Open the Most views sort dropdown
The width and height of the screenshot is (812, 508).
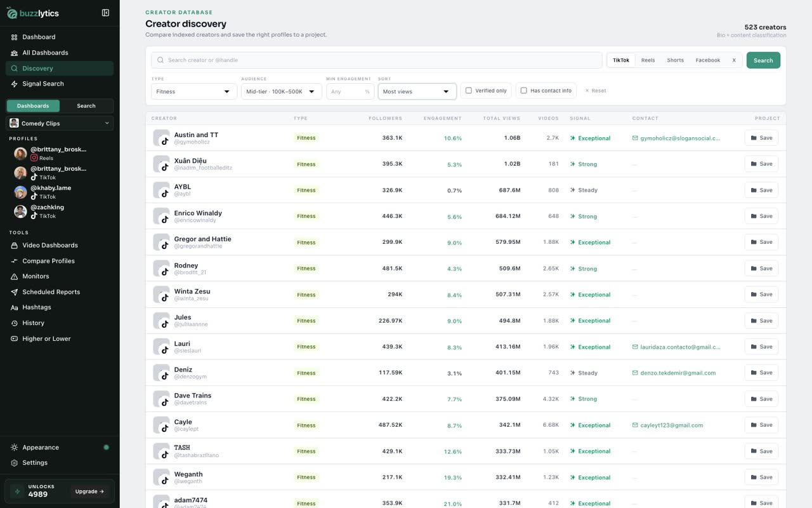(417, 91)
